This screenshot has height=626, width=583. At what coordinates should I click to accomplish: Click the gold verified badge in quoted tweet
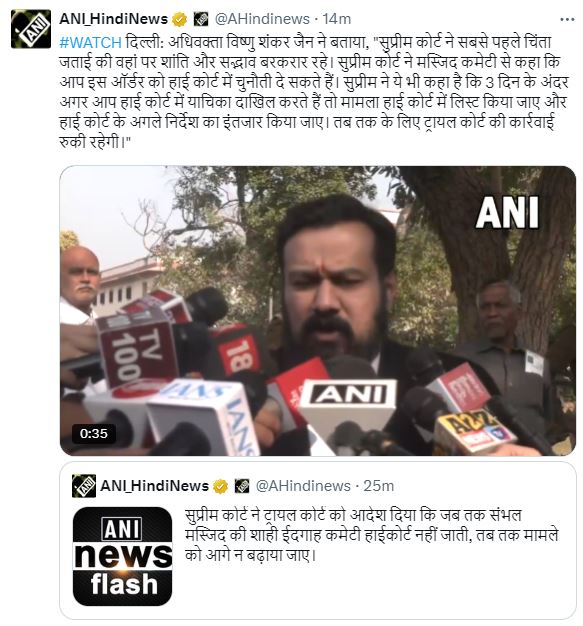(x=220, y=486)
